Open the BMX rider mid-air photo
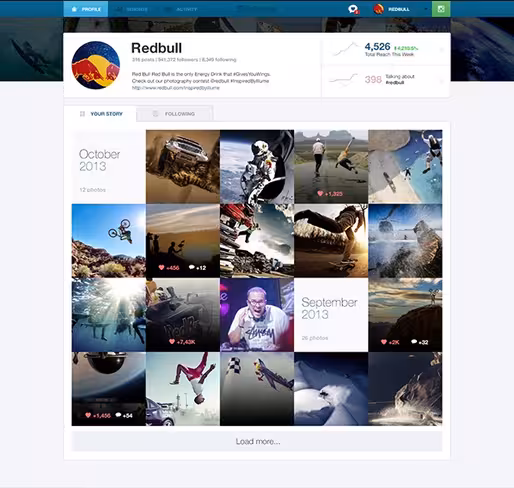 click(109, 241)
